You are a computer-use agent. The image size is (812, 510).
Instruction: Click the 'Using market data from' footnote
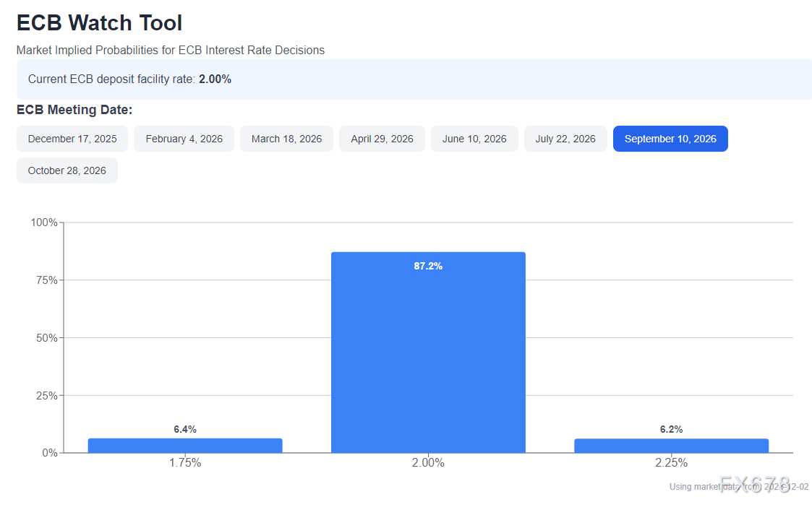pos(738,486)
